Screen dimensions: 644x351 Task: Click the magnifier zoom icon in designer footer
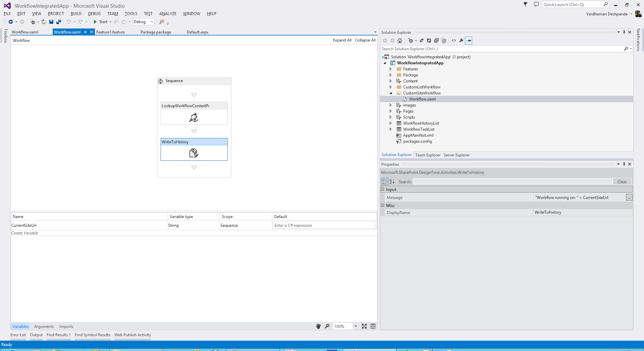tap(327, 326)
